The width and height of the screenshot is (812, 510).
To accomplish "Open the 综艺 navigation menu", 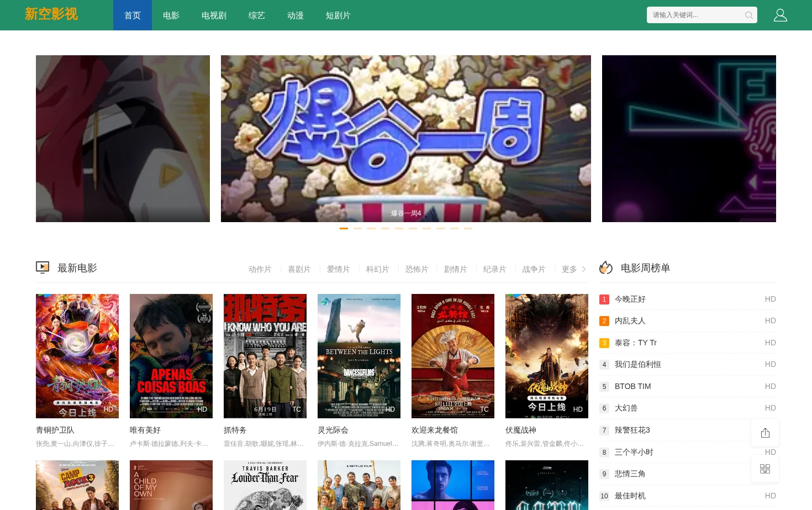I will click(x=257, y=15).
